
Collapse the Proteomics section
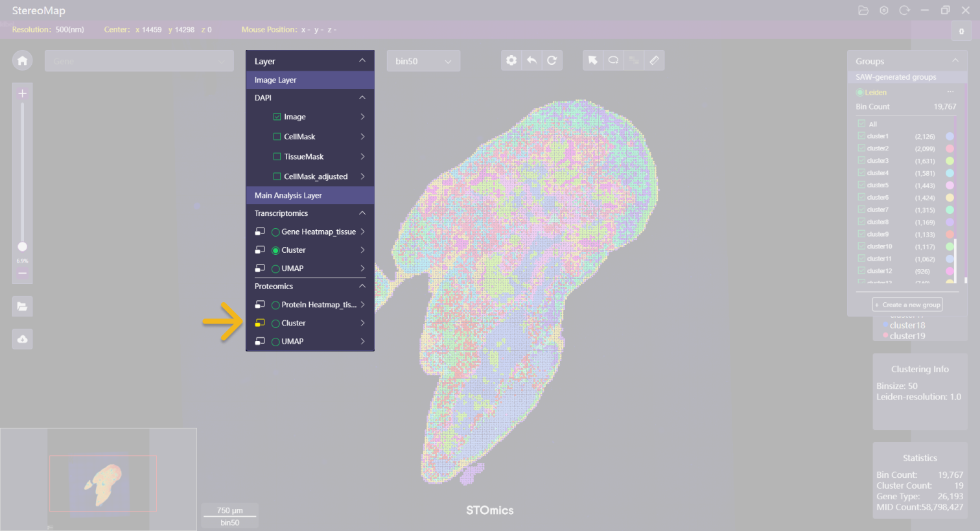pyautogui.click(x=362, y=286)
